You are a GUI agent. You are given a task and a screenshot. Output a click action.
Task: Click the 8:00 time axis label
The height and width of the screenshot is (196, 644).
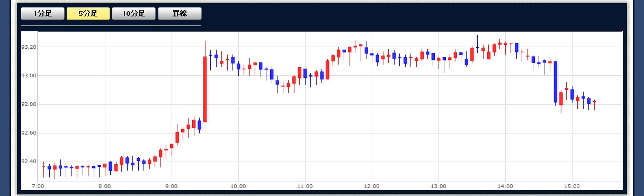coord(105,186)
